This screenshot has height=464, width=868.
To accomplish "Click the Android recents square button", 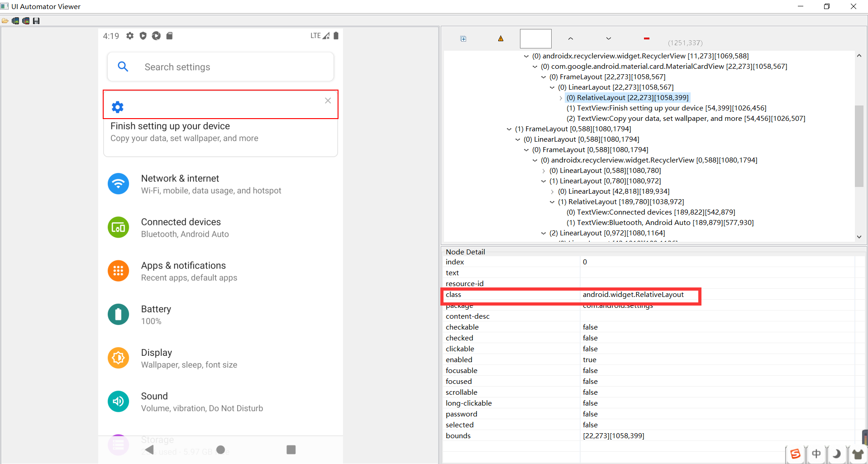I will (x=291, y=450).
